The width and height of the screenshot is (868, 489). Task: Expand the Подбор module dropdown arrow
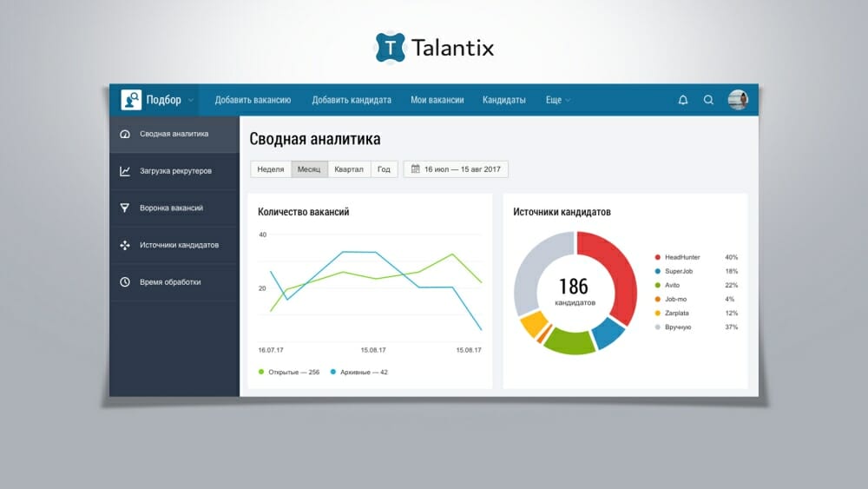tap(190, 100)
